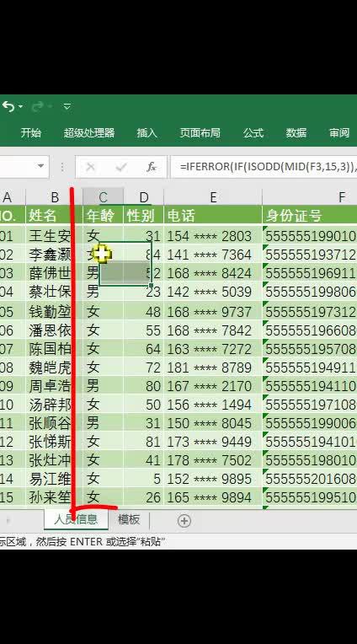Switch to the 插入 ribbon tab
Image resolution: width=357 pixels, height=644 pixels.
(x=147, y=132)
